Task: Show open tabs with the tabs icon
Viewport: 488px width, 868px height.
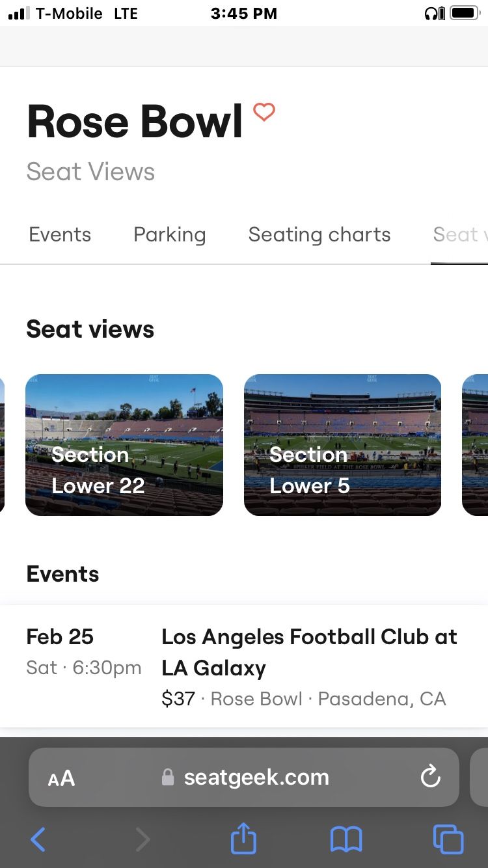Action: pyautogui.click(x=448, y=839)
